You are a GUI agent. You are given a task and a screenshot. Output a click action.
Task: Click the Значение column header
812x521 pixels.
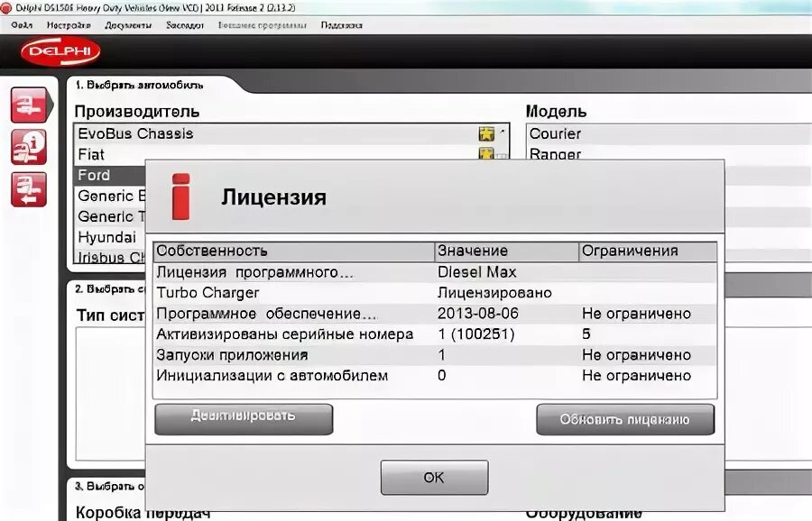(x=506, y=251)
